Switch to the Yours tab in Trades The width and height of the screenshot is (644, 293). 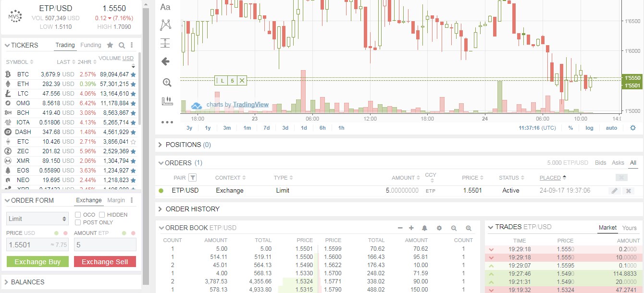click(x=630, y=228)
